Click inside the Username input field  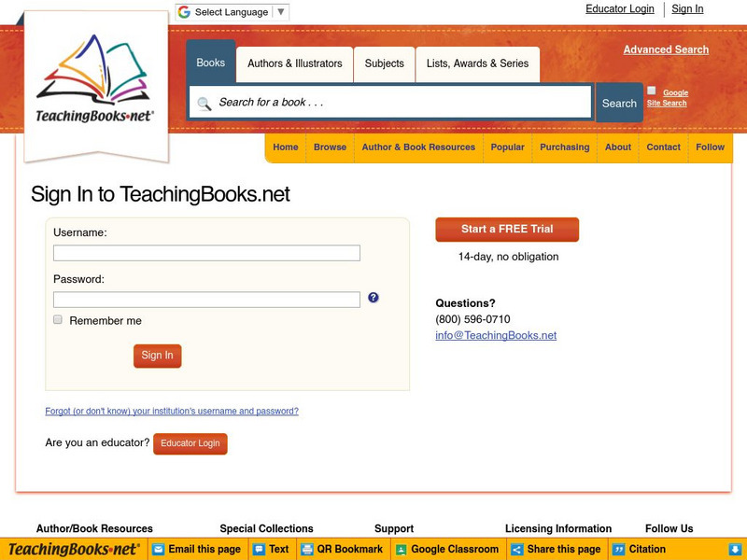[205, 252]
